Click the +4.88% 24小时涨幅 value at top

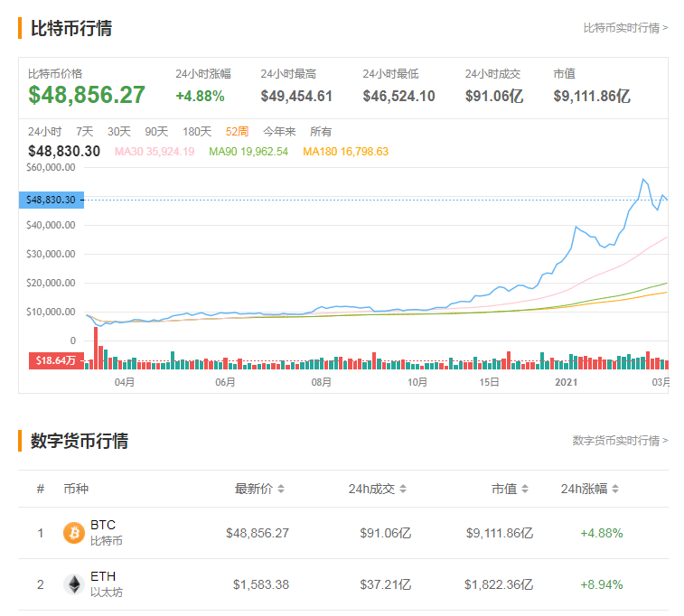200,96
